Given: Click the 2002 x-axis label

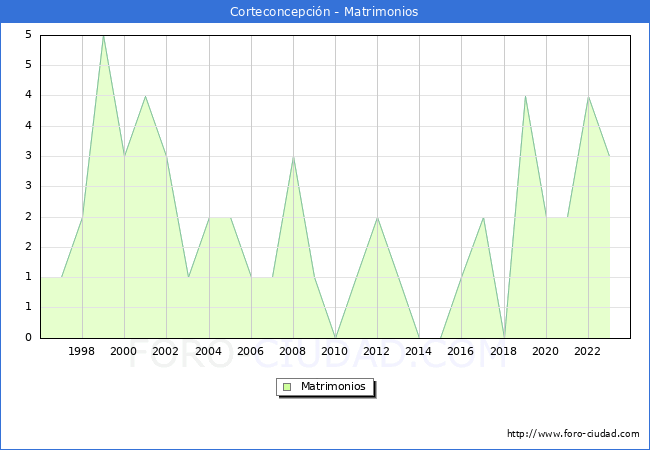Looking at the screenshot, I should (x=165, y=351).
